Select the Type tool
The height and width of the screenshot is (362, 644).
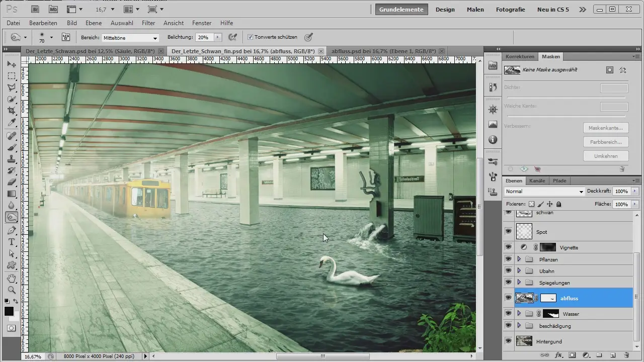pyautogui.click(x=11, y=242)
